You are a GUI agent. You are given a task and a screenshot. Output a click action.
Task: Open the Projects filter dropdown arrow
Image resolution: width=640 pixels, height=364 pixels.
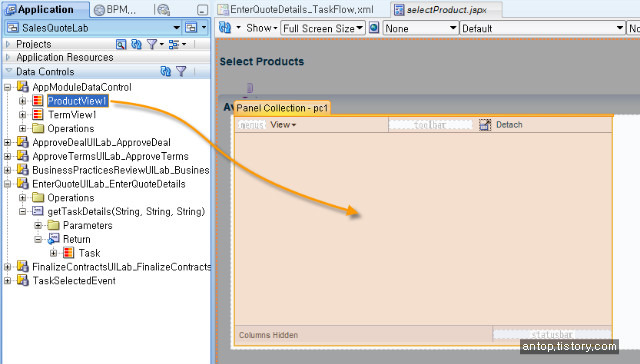pos(162,44)
